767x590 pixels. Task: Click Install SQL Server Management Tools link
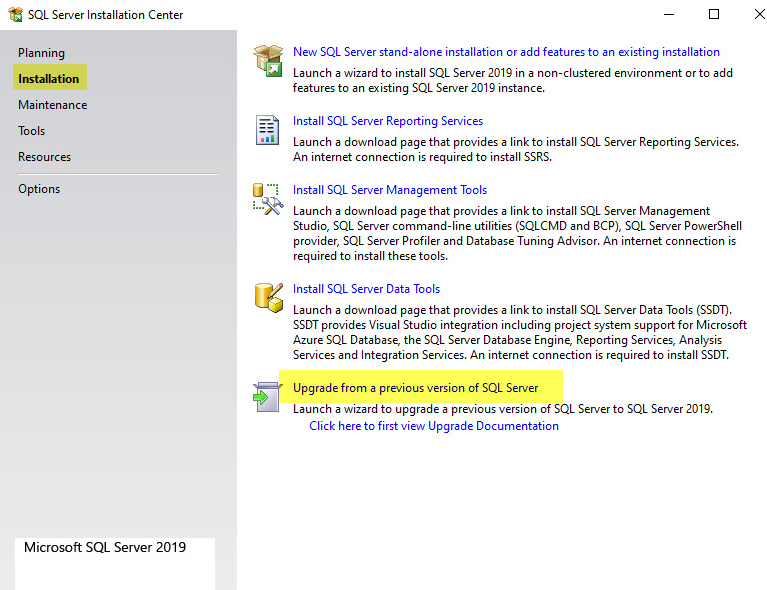(390, 190)
